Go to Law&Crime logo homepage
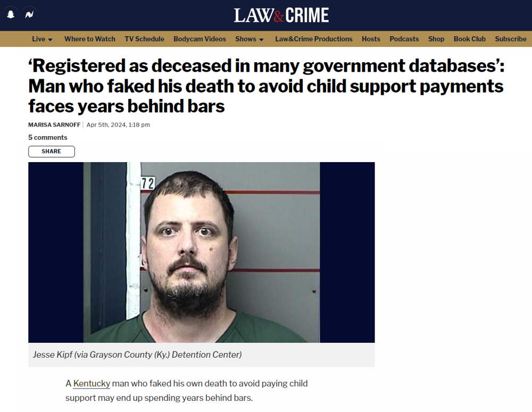This screenshot has height=412, width=532. pyautogui.click(x=281, y=15)
